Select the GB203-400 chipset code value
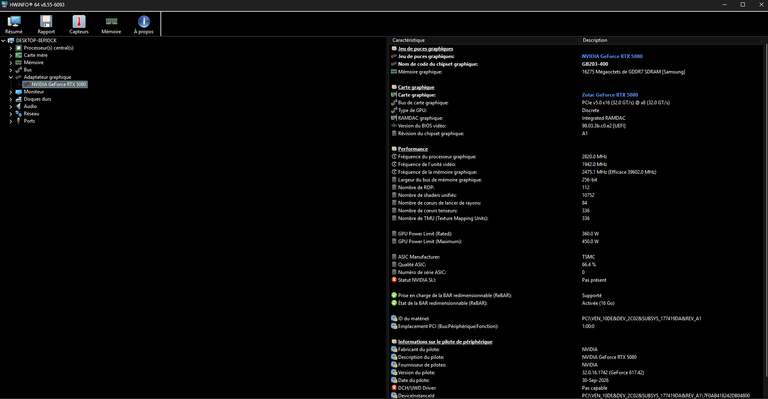The image size is (768, 399). click(595, 64)
